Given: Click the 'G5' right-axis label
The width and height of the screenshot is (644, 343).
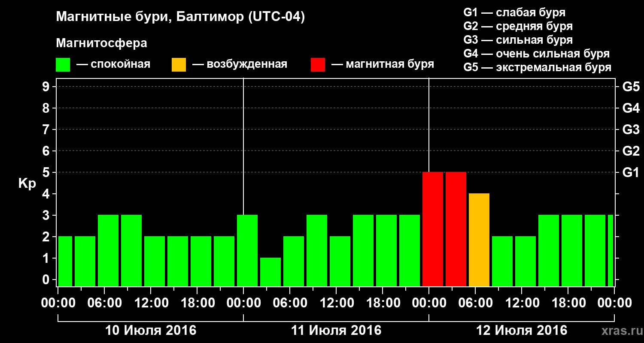Looking at the screenshot, I should point(631,87).
